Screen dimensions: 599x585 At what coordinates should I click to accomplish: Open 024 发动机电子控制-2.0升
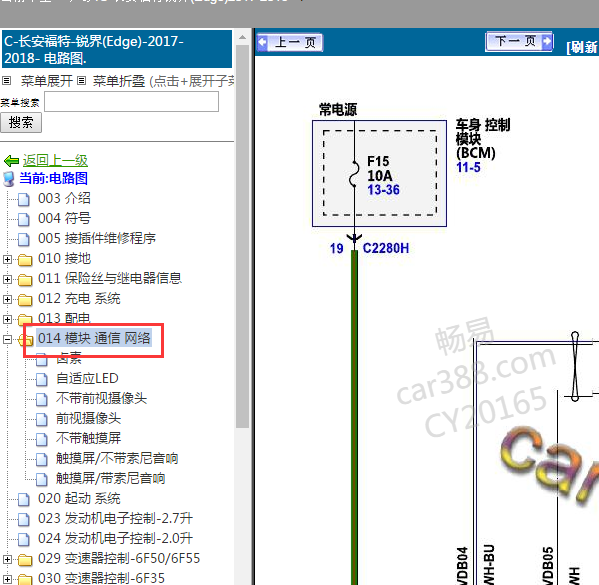pos(115,538)
